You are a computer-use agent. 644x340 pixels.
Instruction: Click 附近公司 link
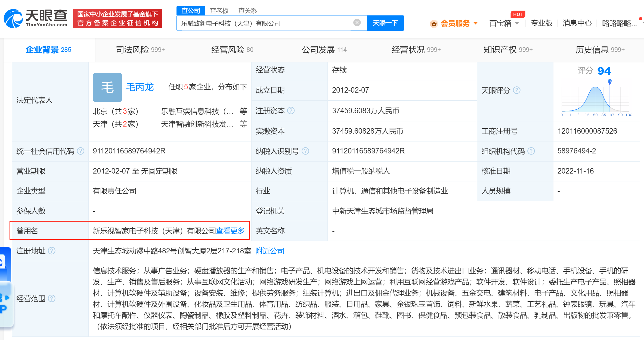[x=270, y=251]
